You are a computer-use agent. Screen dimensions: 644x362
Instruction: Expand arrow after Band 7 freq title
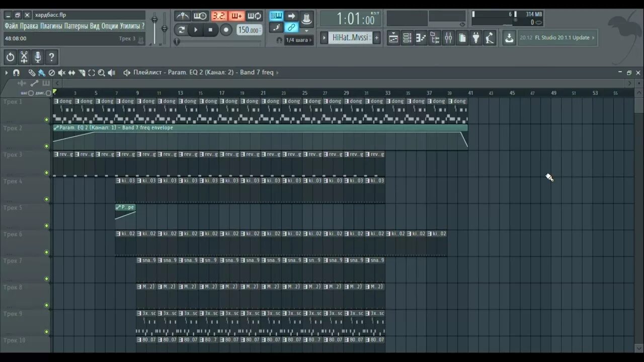tap(277, 72)
